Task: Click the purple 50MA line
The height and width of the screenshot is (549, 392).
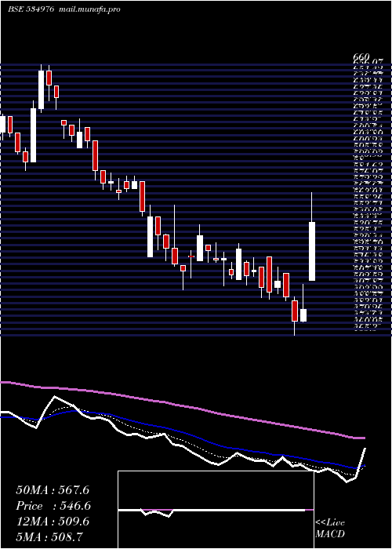Action: point(182,406)
